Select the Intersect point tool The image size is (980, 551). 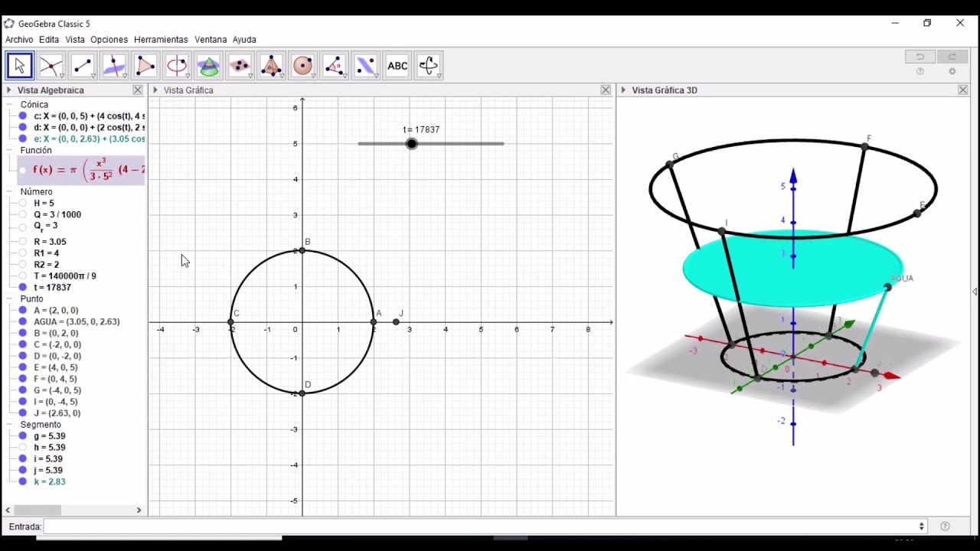[51, 66]
